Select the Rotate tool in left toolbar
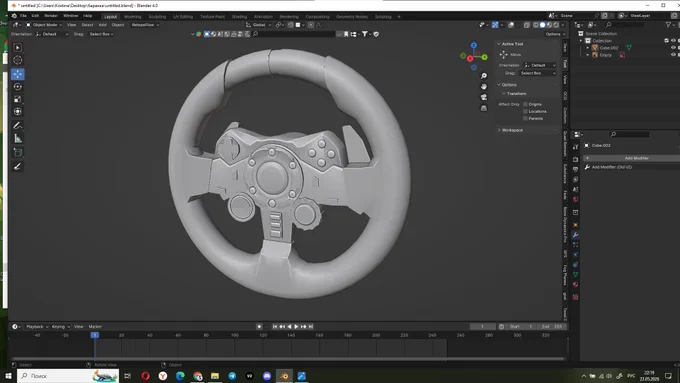This screenshot has height=383, width=680. pos(18,87)
